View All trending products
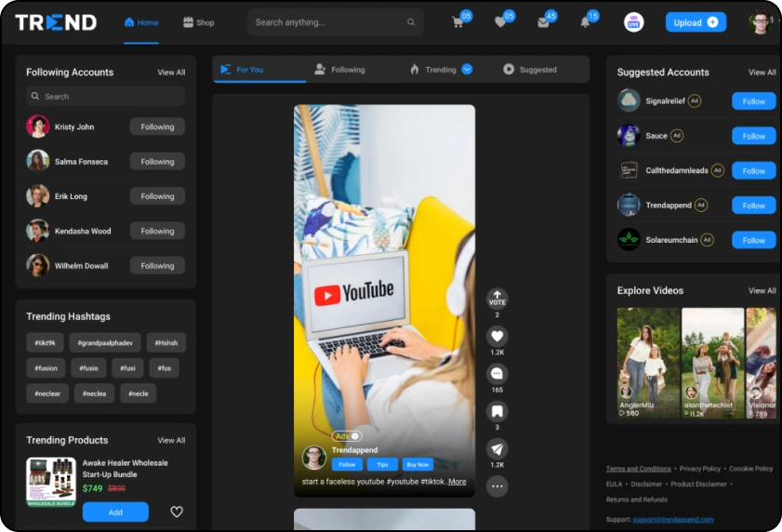 (171, 440)
